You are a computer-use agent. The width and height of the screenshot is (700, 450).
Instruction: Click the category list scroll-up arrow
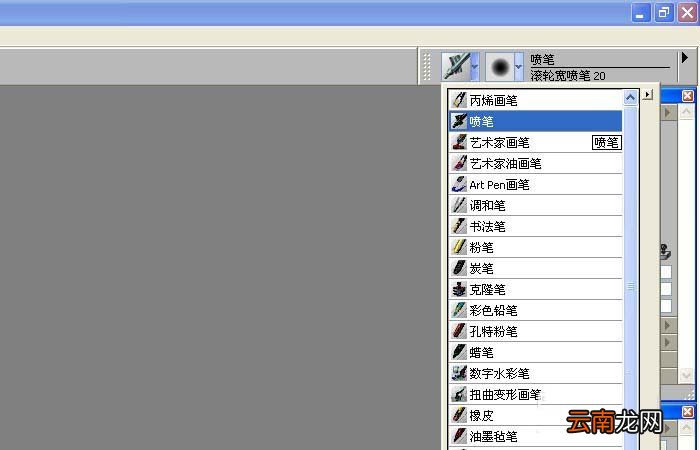(x=630, y=97)
